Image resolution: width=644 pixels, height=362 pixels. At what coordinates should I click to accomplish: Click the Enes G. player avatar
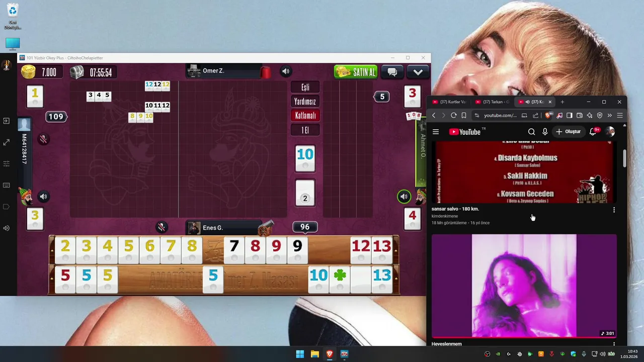194,228
